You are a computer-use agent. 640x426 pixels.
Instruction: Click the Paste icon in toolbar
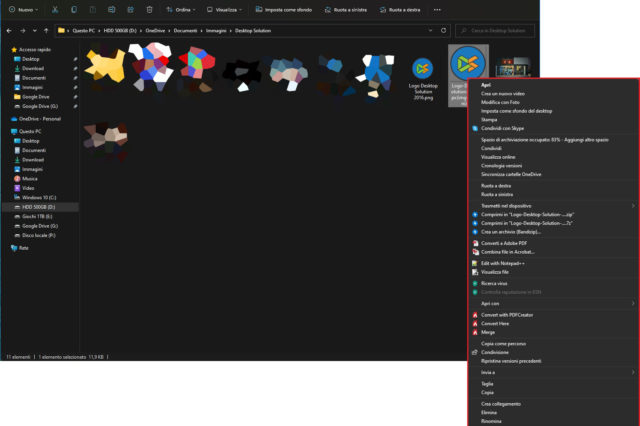(x=93, y=9)
